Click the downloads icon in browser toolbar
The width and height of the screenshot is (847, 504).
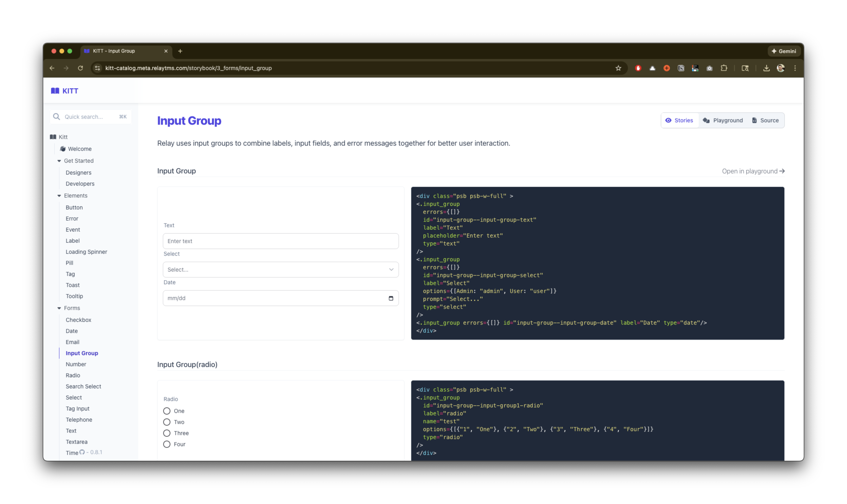(x=766, y=68)
